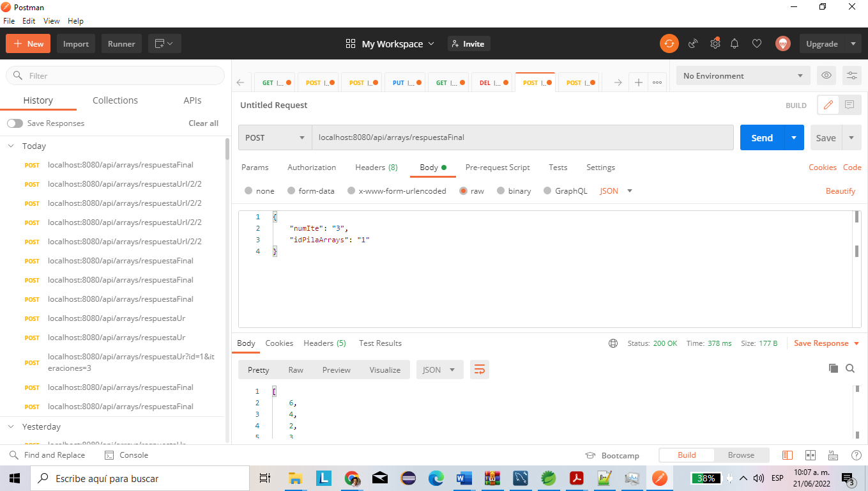Search the response with the magnifier icon
Image resolution: width=868 pixels, height=491 pixels.
coord(849,368)
